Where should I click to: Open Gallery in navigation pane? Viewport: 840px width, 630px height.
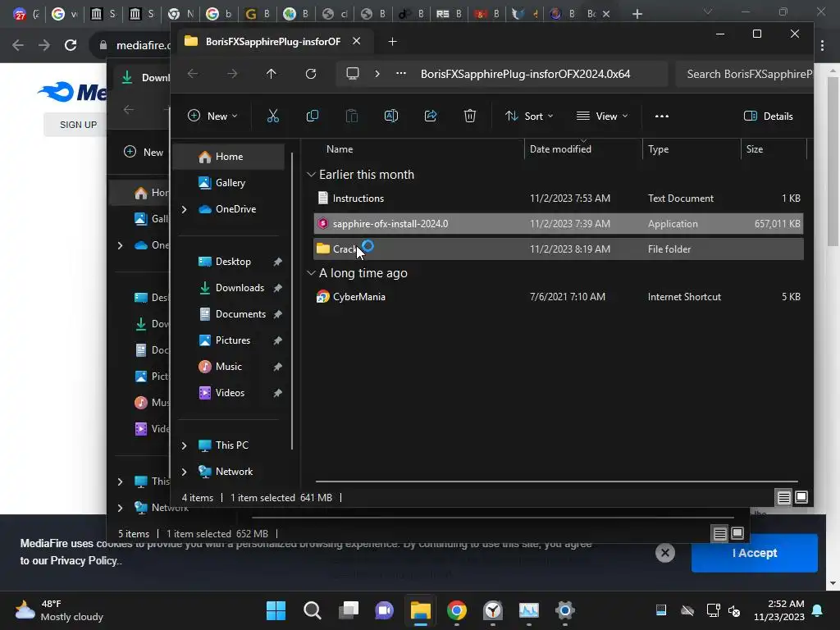(229, 183)
